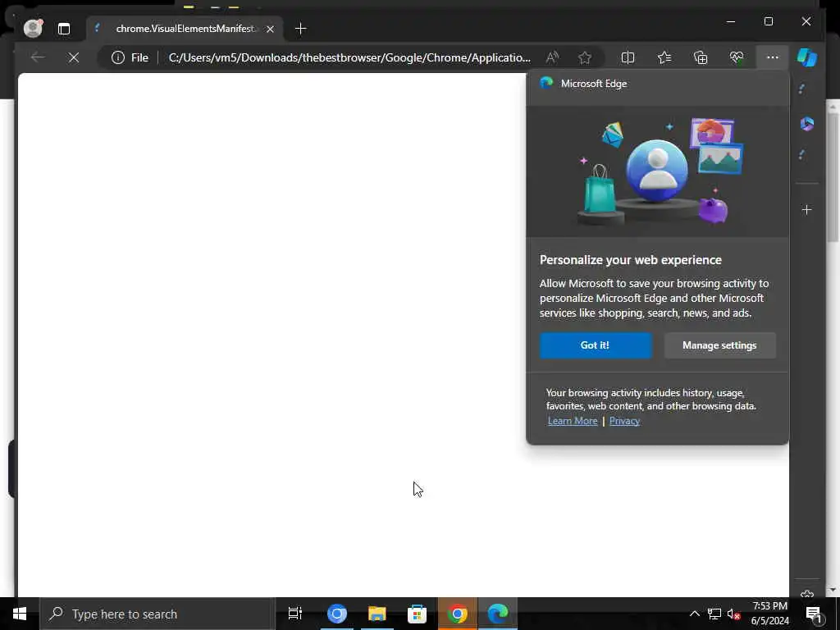Add this page to favorites star
Screen dimensions: 840x630
point(584,57)
